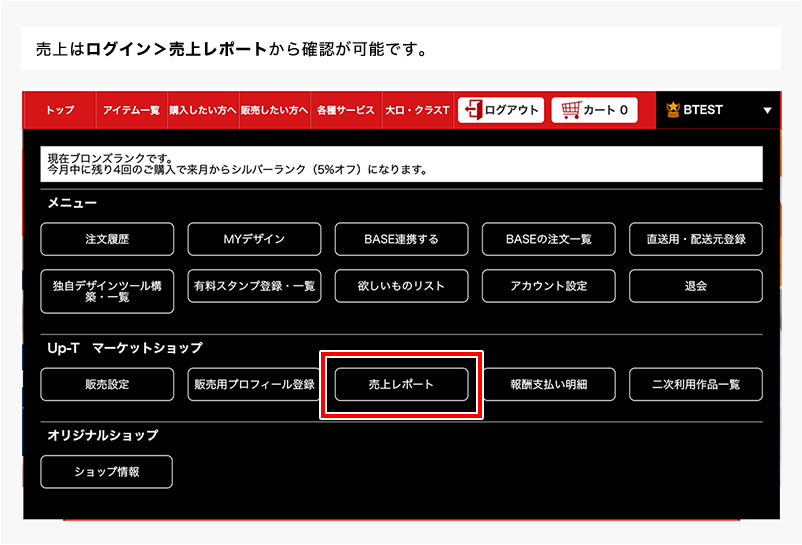Image resolution: width=802 pixels, height=545 pixels.
Task: Open the アイテム一覧 menu item
Action: (131, 110)
